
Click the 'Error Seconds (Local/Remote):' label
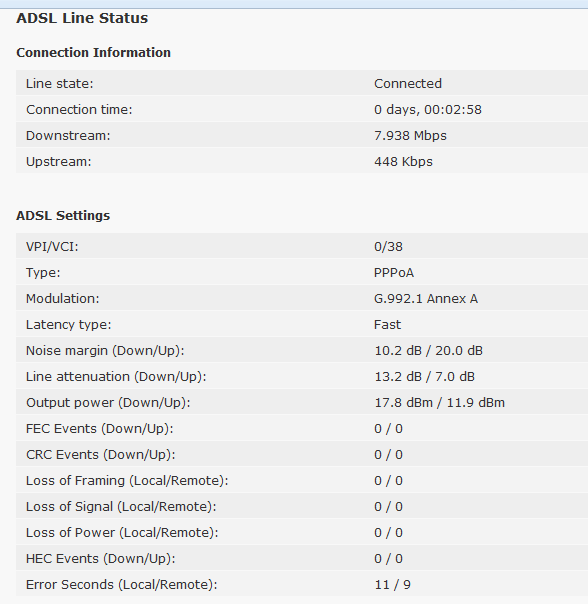122,585
